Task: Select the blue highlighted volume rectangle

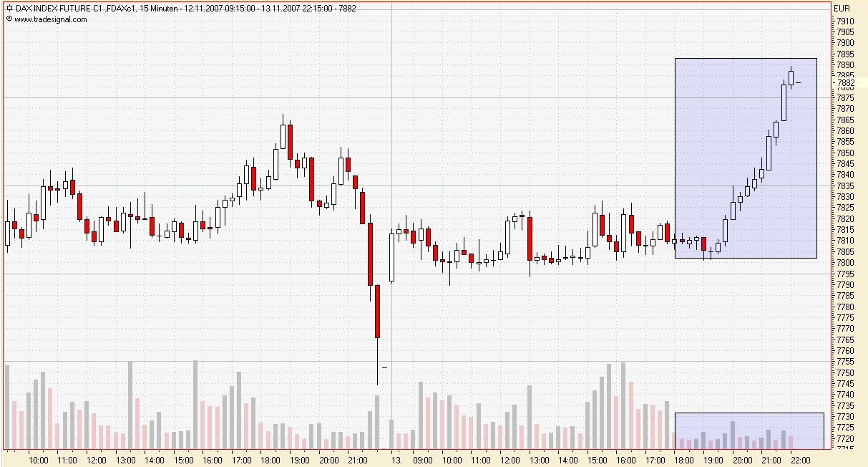Action: click(749, 430)
